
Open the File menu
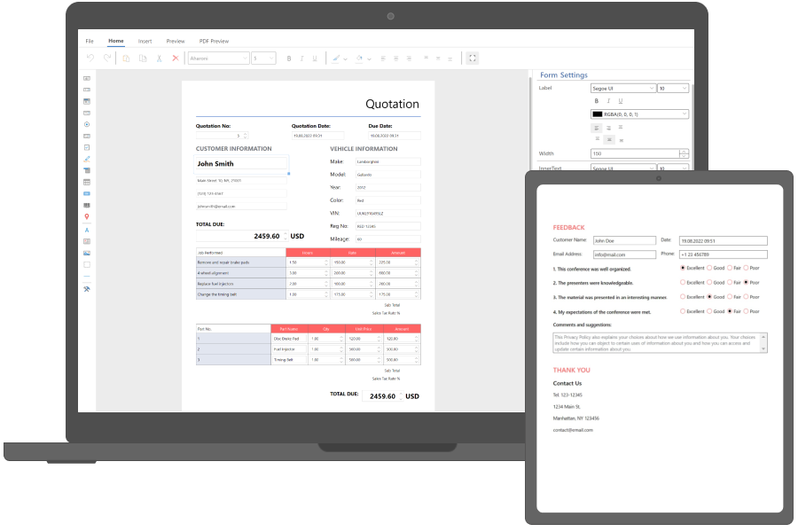90,41
